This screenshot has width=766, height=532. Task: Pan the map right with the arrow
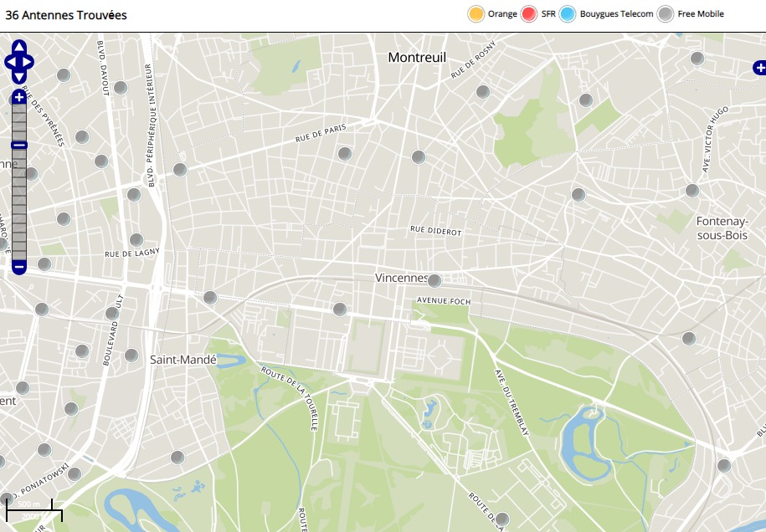(x=28, y=62)
